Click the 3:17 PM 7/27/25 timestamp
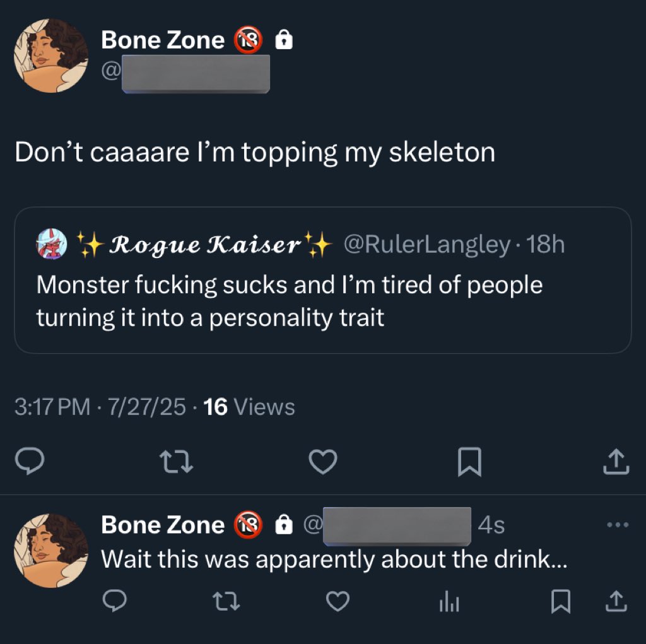The height and width of the screenshot is (644, 646). click(x=100, y=407)
